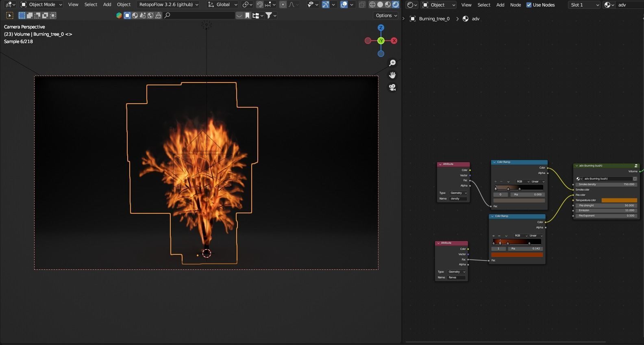644x345 pixels.
Task: Open the snapping options dropdown
Action: point(270,4)
